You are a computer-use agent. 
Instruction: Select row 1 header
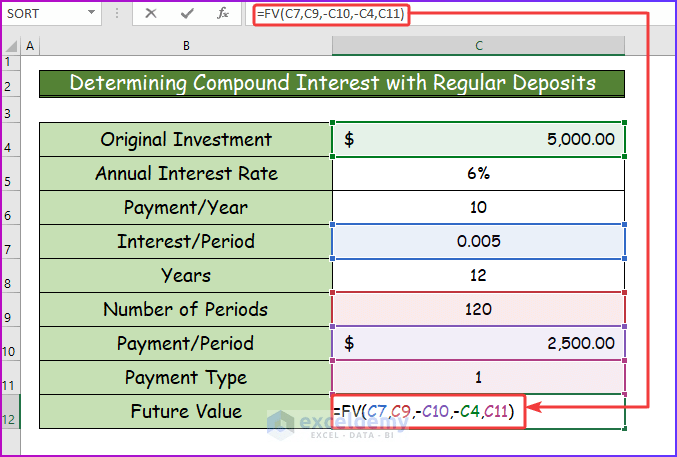point(11,62)
